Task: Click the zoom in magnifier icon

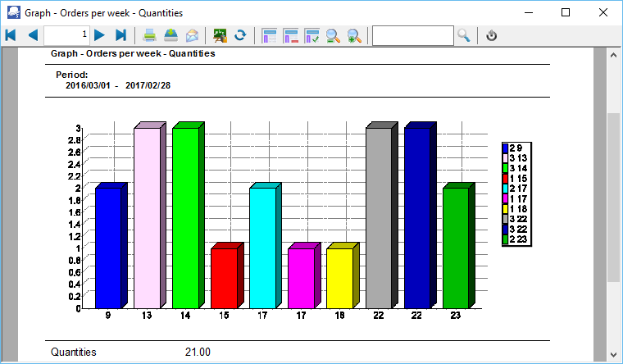Action: click(354, 35)
